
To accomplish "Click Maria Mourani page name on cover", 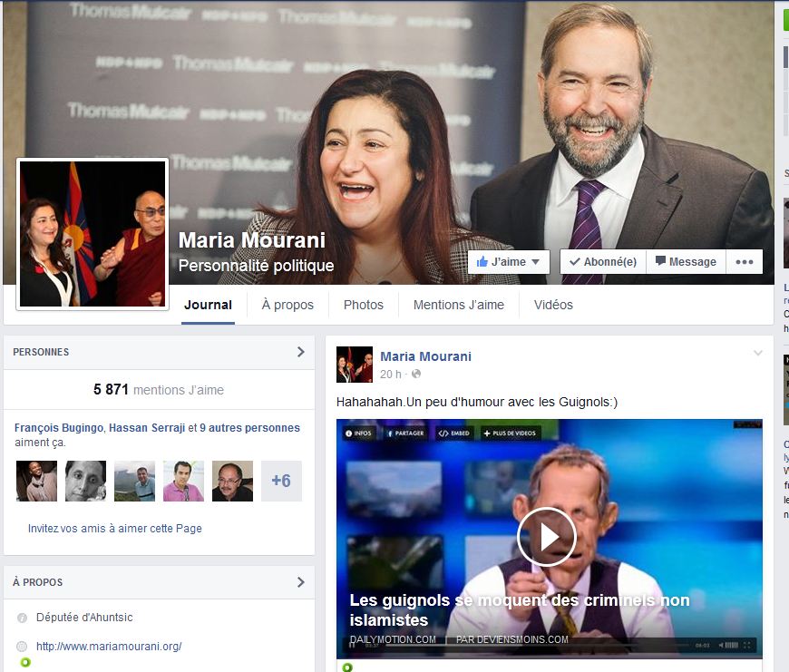I will pos(252,240).
